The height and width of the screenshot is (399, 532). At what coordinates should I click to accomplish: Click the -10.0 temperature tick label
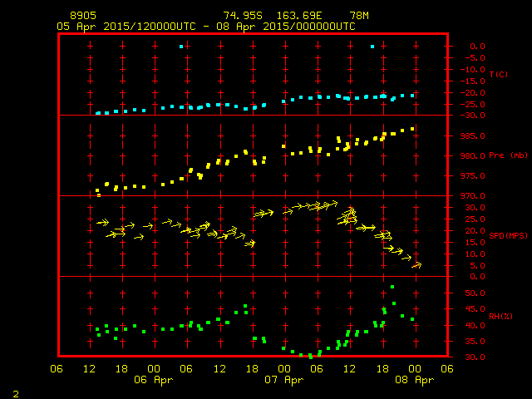[473, 70]
